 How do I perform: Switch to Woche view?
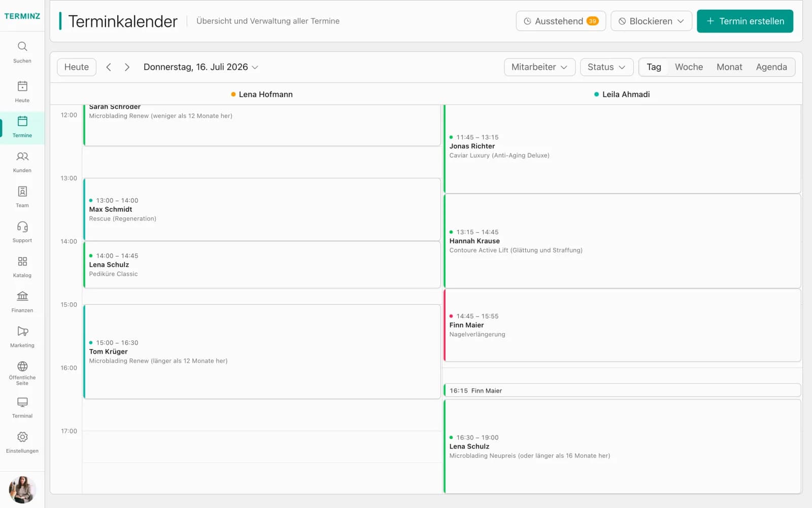689,67
